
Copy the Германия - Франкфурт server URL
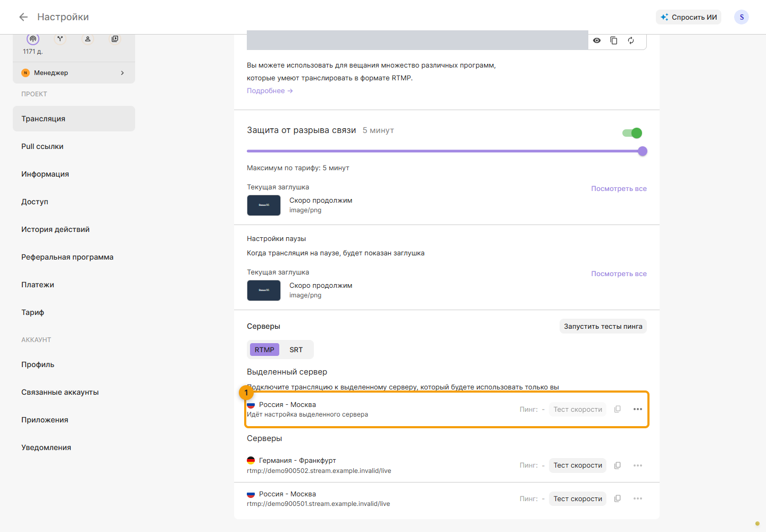(x=618, y=465)
